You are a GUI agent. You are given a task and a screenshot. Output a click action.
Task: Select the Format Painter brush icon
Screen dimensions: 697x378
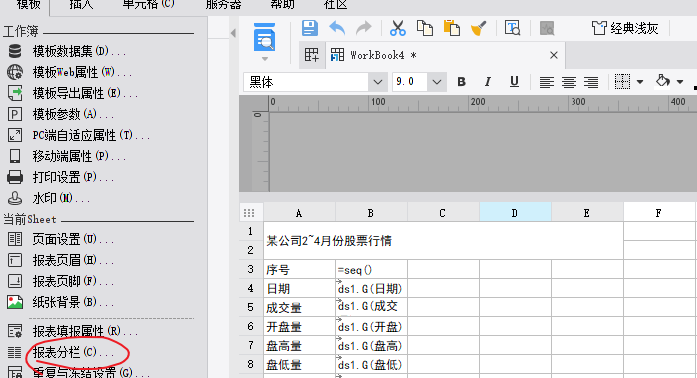coord(478,28)
